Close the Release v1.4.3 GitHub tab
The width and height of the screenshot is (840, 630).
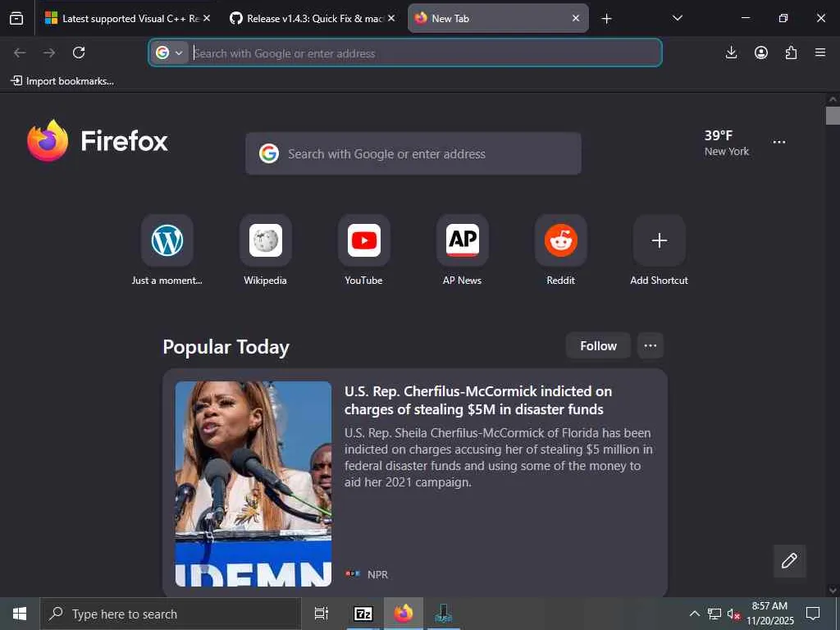pyautogui.click(x=391, y=18)
